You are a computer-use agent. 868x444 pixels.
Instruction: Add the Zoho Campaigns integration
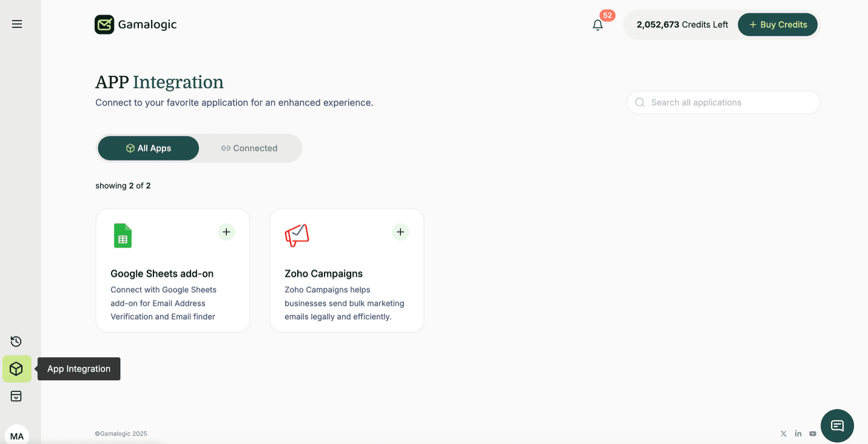click(x=400, y=232)
